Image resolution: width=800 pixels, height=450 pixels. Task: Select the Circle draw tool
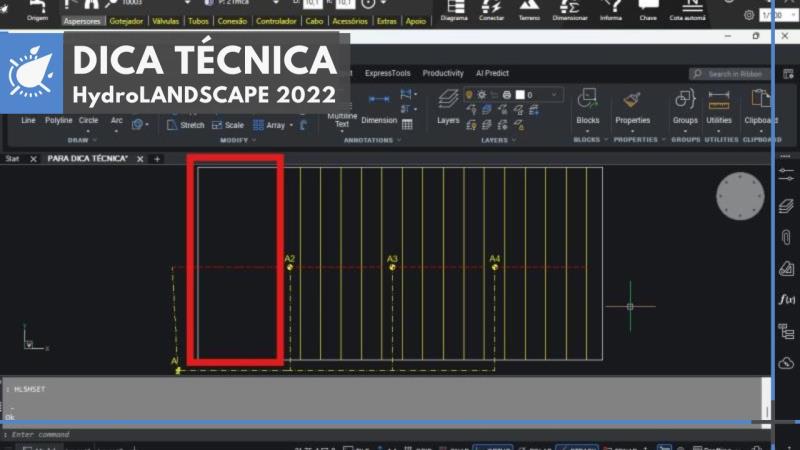click(x=88, y=120)
